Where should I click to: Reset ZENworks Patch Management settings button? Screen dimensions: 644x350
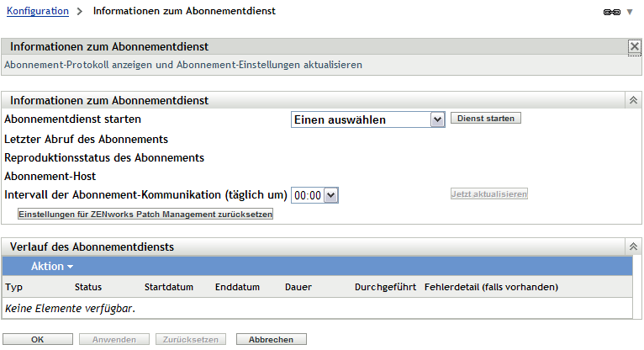point(145,215)
